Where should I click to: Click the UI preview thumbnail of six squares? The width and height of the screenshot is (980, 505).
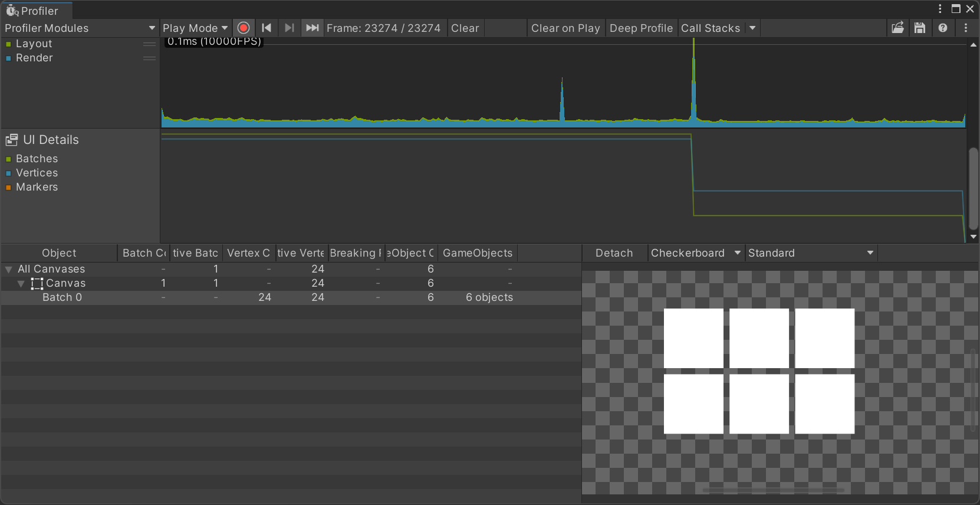759,371
